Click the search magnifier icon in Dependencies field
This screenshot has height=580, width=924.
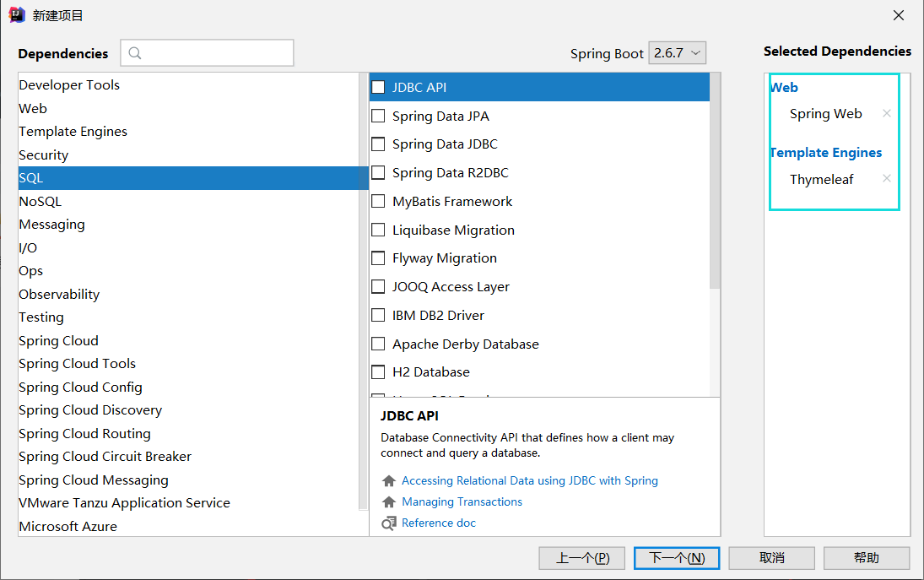coord(135,53)
